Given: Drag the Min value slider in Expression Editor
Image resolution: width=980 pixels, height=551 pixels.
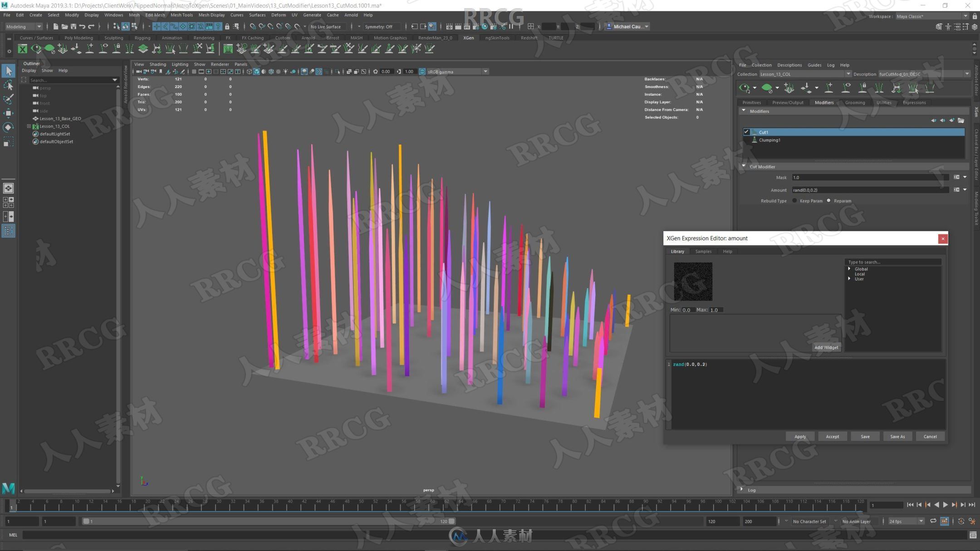Looking at the screenshot, I should click(x=688, y=309).
